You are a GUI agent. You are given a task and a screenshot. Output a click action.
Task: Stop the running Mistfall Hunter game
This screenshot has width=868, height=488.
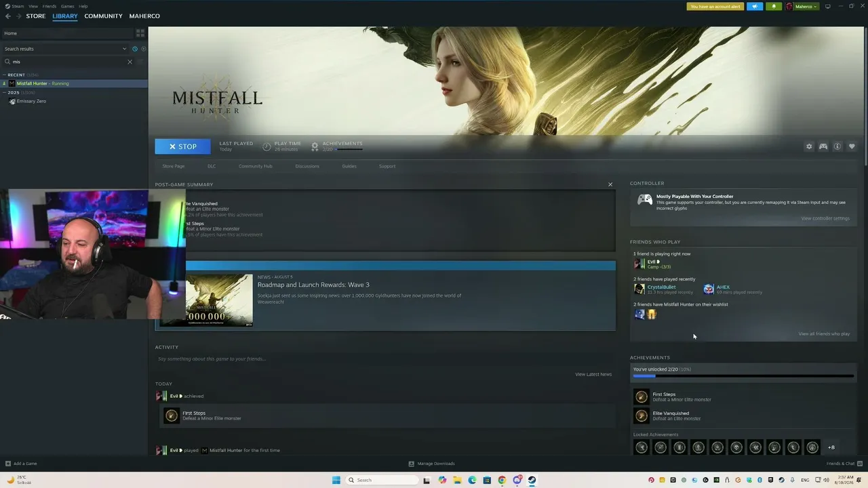tap(182, 146)
